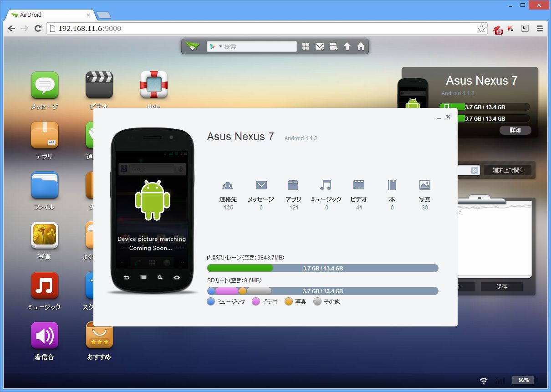Click the install app toolbar icon
The image size is (551, 392).
333,46
